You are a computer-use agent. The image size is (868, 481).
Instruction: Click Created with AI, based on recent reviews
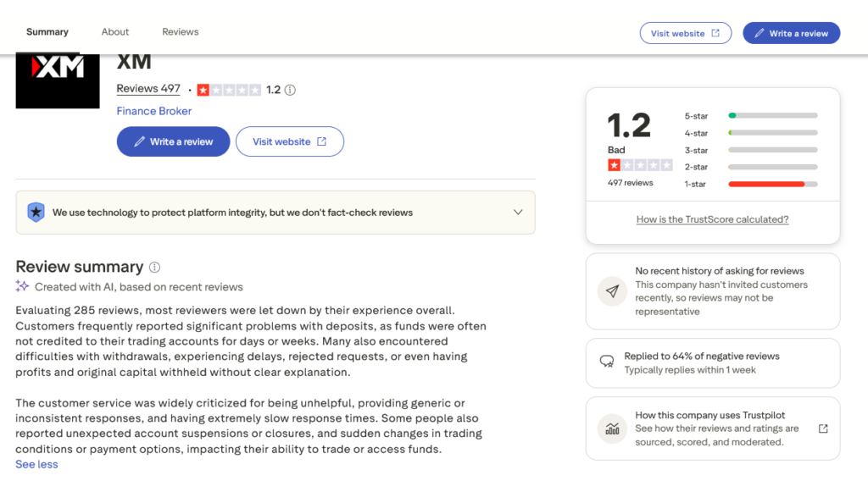(139, 287)
